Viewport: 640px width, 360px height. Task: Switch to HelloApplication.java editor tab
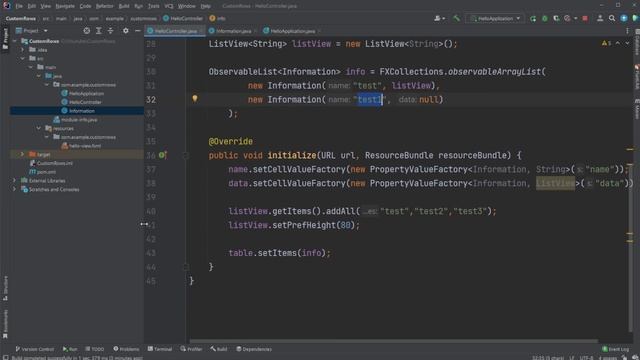click(292, 31)
